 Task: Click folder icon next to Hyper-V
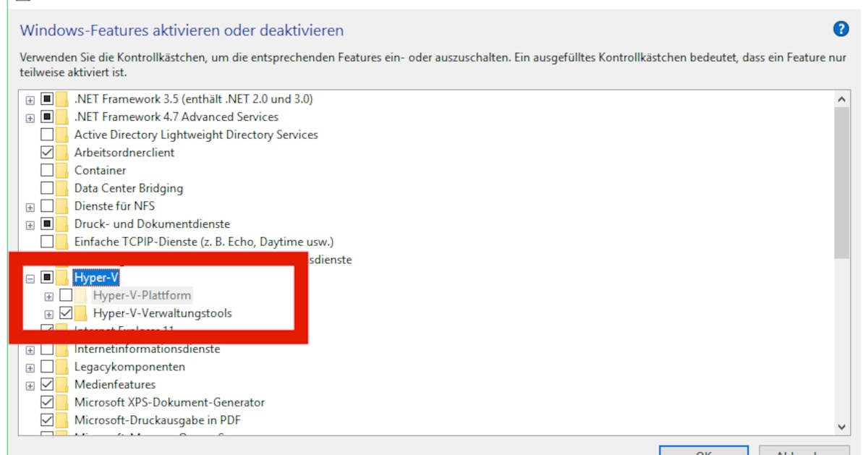[63, 277]
